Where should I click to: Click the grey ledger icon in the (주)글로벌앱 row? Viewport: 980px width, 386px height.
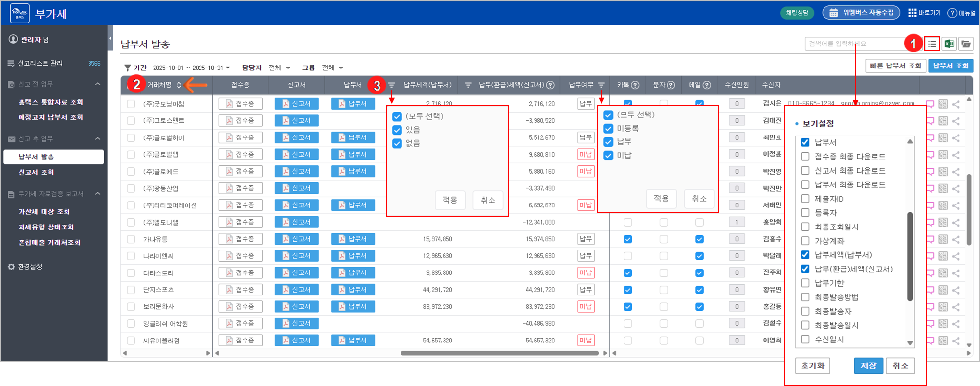(943, 155)
